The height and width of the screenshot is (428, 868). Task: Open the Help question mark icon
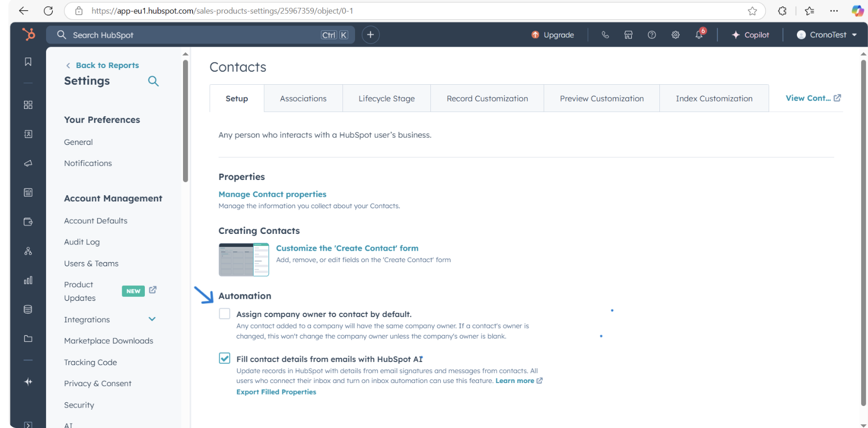point(652,35)
